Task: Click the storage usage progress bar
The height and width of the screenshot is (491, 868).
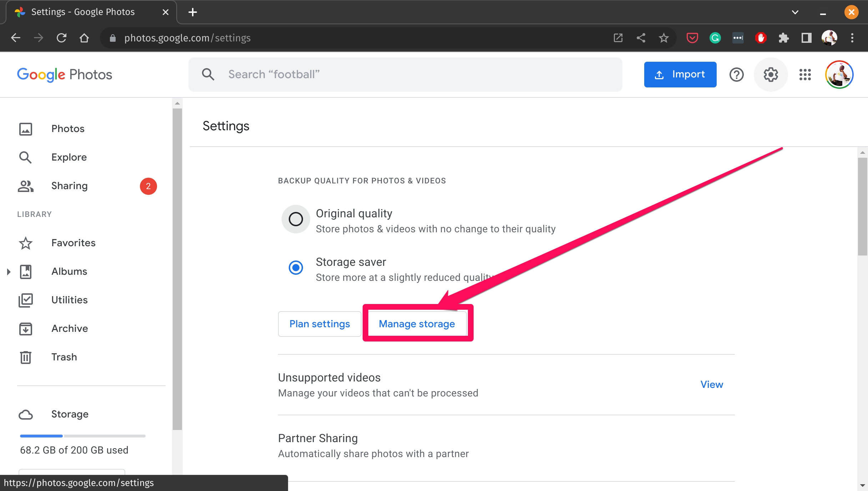Action: pyautogui.click(x=83, y=436)
